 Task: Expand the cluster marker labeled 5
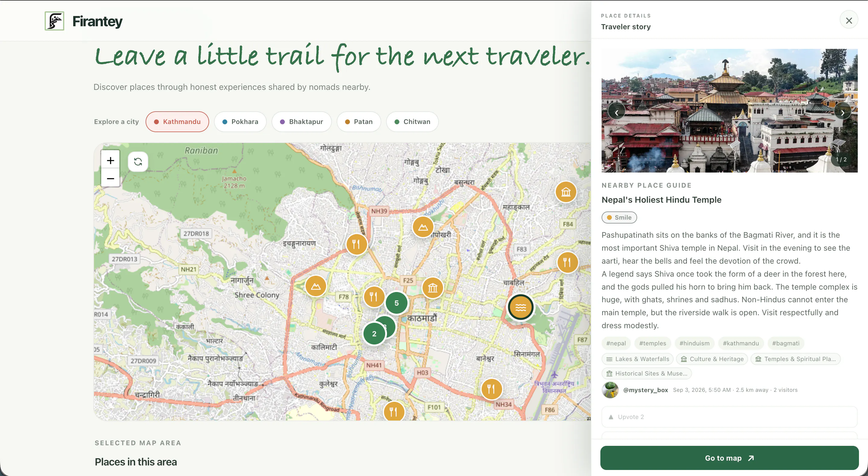click(x=396, y=303)
